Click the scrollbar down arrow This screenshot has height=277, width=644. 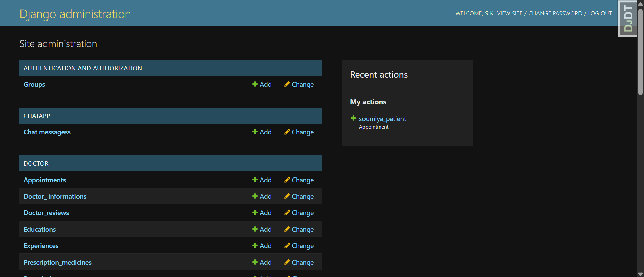[x=640, y=274]
